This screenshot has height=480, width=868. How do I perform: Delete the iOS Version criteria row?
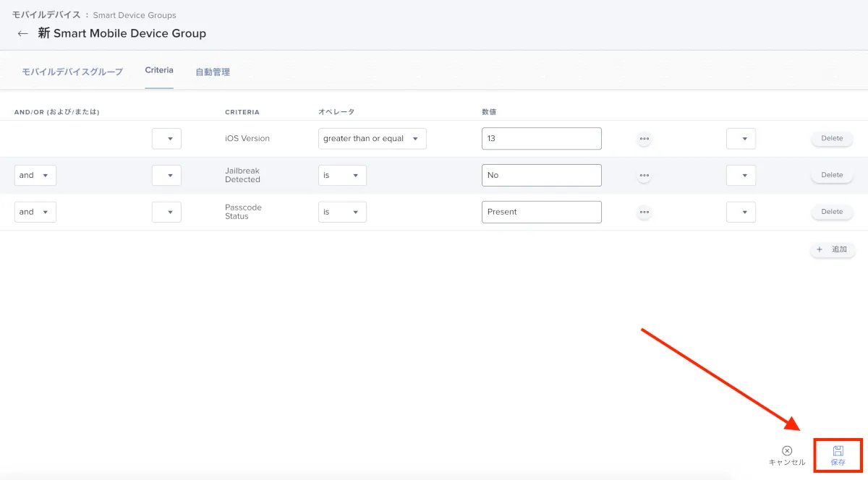[x=832, y=139]
